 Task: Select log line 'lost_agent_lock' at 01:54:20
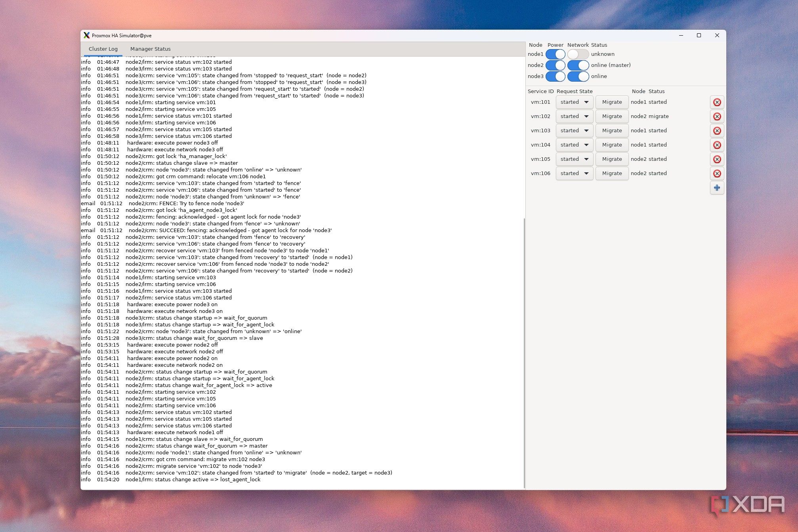[171, 480]
